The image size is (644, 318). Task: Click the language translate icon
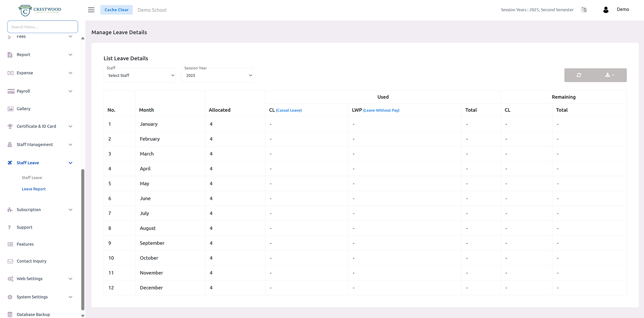click(584, 10)
